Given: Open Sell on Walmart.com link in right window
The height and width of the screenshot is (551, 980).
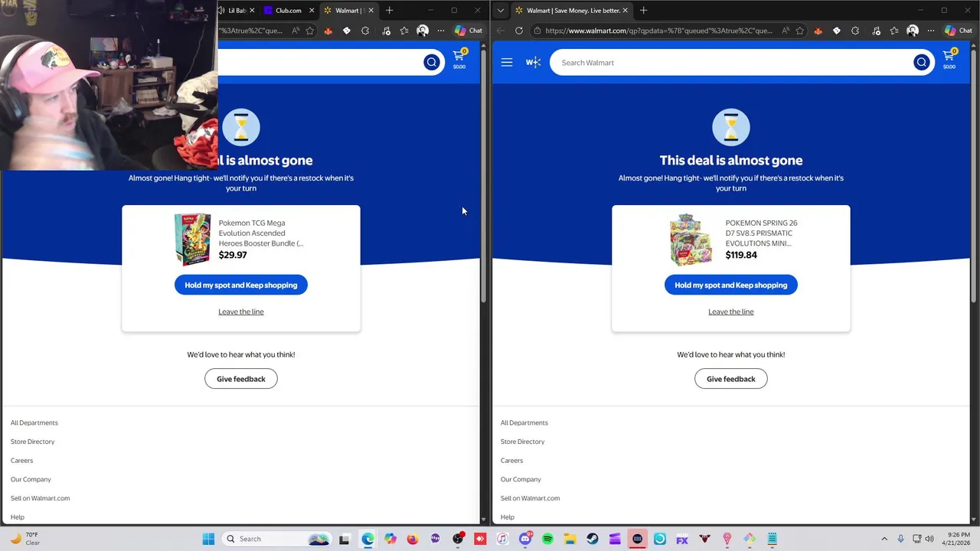Looking at the screenshot, I should pyautogui.click(x=530, y=498).
